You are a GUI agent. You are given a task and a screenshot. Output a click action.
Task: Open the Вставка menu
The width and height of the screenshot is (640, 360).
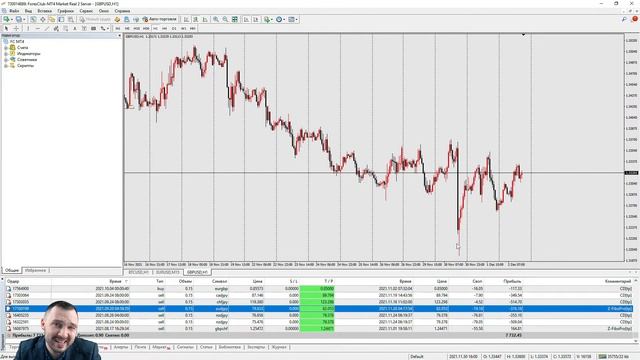(44, 11)
